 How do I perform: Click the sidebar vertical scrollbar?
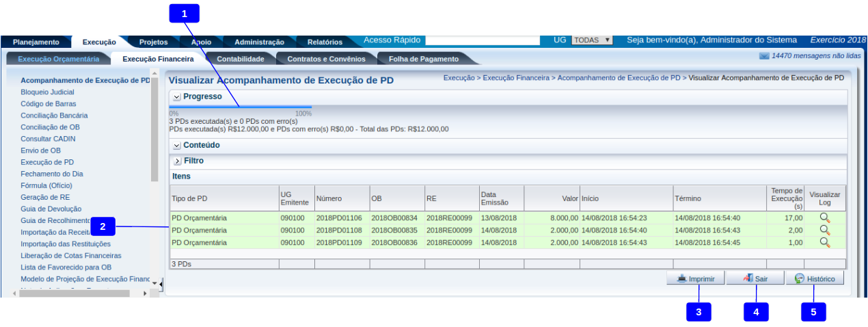[x=154, y=130]
